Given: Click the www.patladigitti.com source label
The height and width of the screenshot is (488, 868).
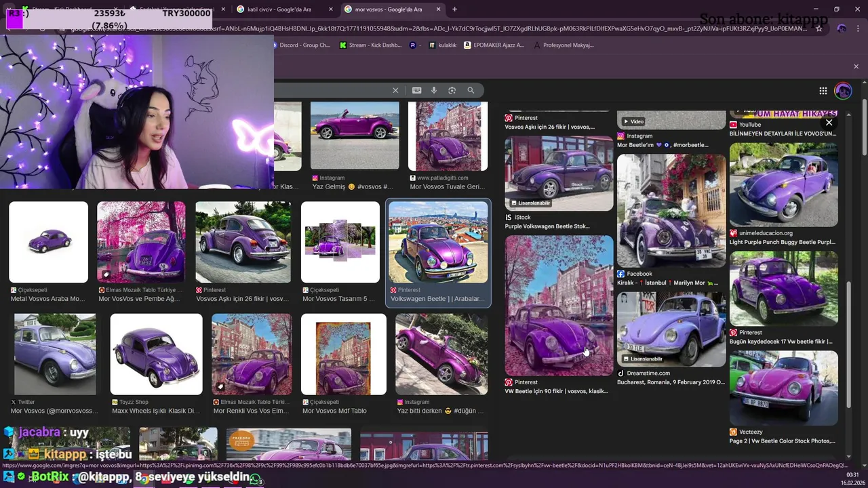Looking at the screenshot, I should (x=441, y=178).
